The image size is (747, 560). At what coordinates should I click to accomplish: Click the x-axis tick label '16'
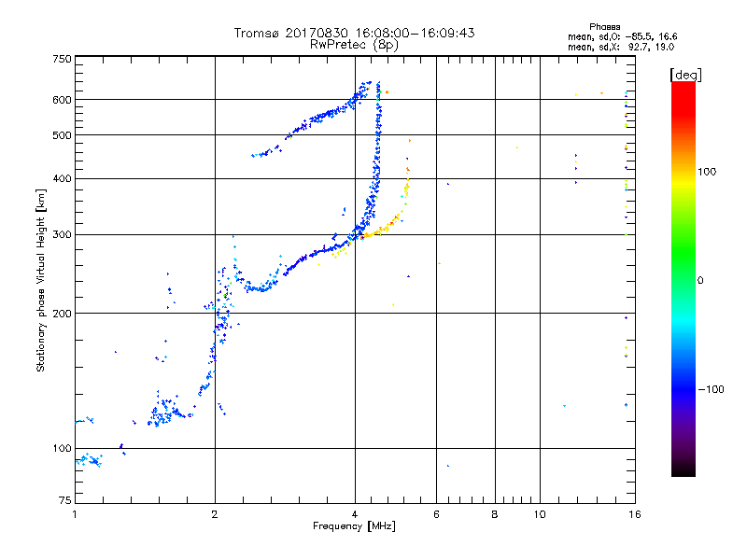point(635,514)
